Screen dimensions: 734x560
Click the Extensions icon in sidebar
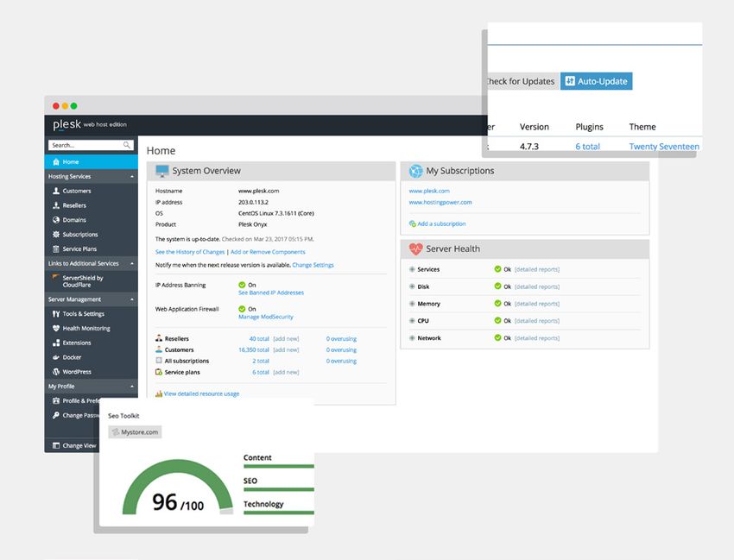pos(56,343)
